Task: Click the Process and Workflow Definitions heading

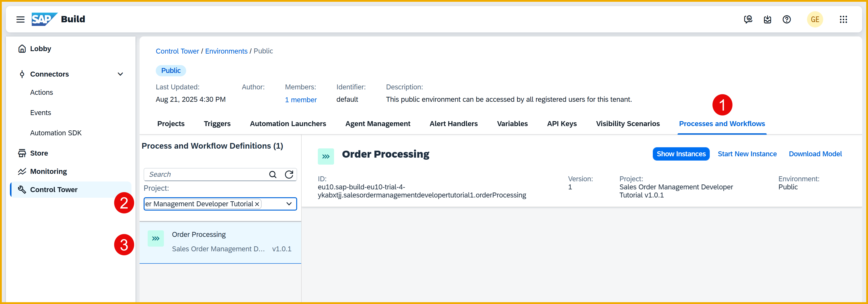Action: 212,146
